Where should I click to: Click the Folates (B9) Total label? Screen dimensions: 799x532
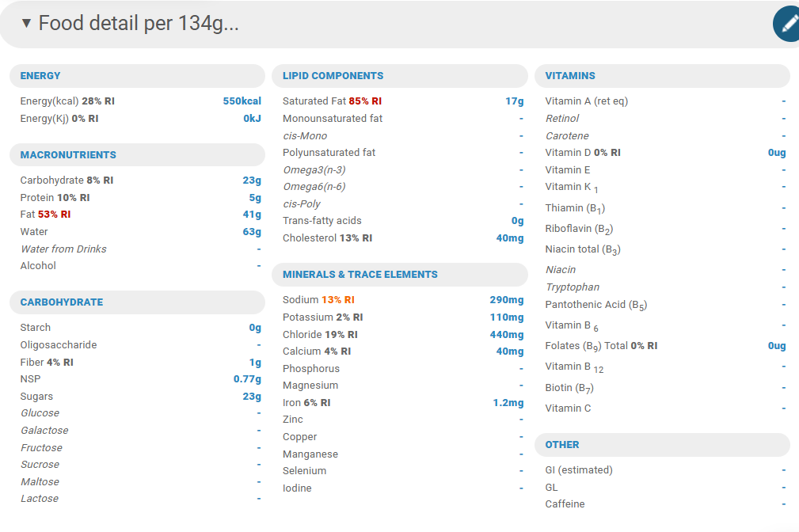tap(601, 347)
